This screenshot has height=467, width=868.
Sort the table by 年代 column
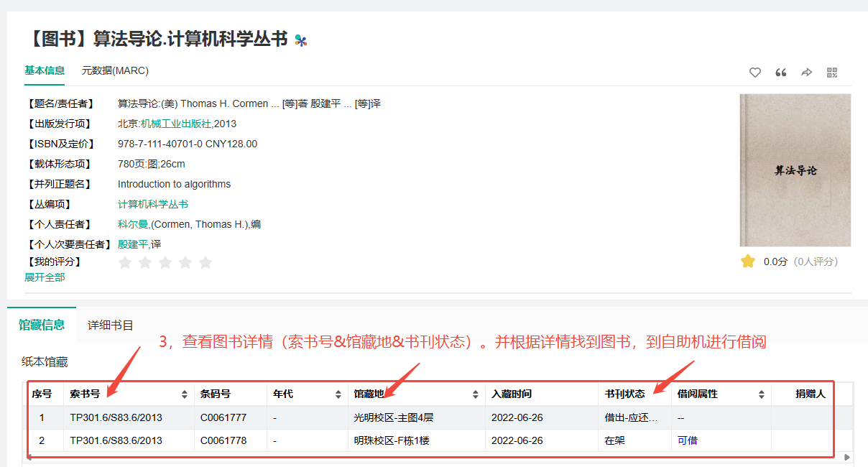click(x=338, y=394)
